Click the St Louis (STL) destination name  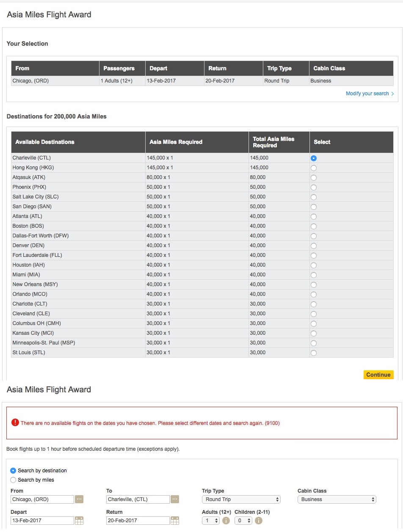tap(29, 353)
